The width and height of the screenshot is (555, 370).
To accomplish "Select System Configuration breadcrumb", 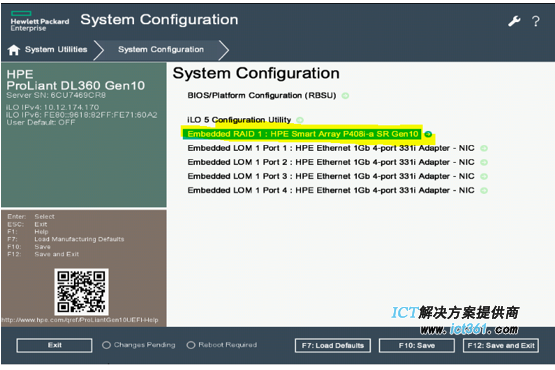I will 161,50.
